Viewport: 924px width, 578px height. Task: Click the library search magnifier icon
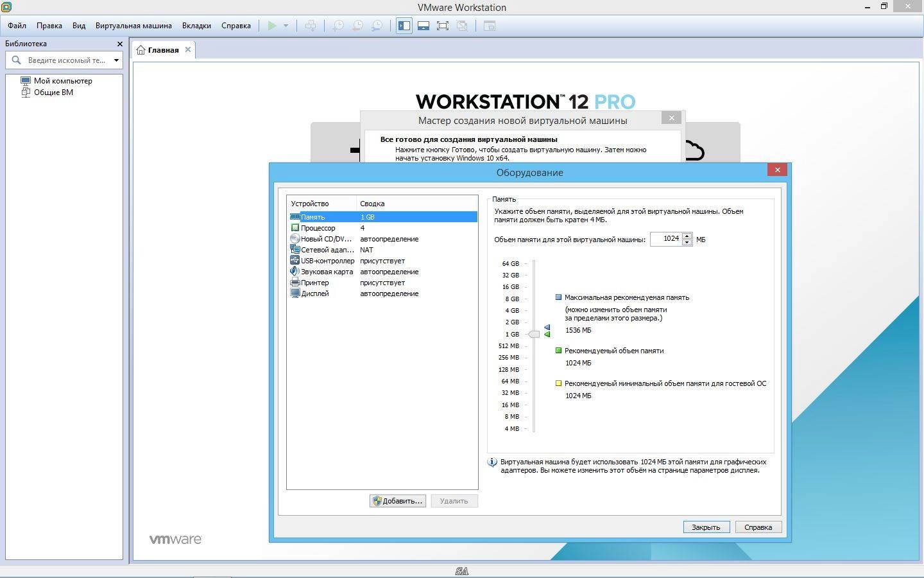pos(16,60)
